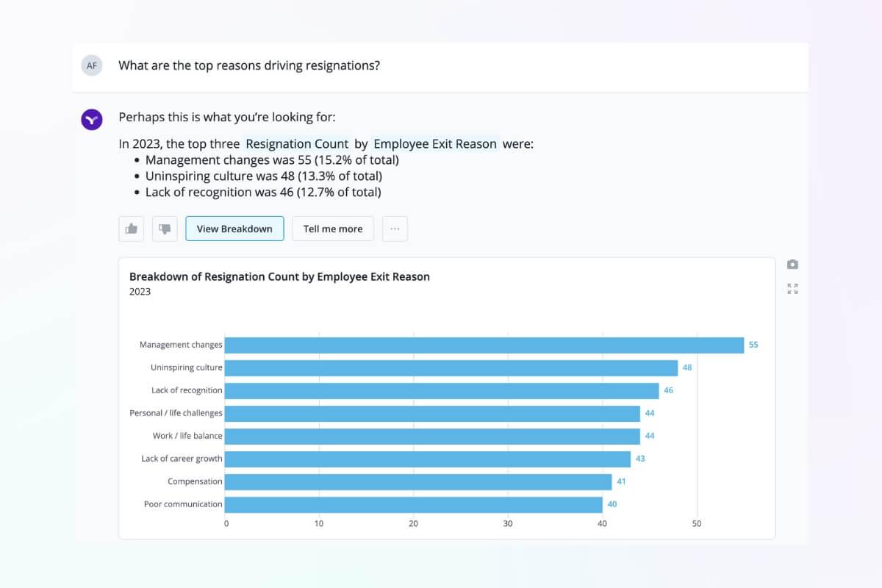The height and width of the screenshot is (588, 882).
Task: Click the value label 43
Action: point(640,459)
